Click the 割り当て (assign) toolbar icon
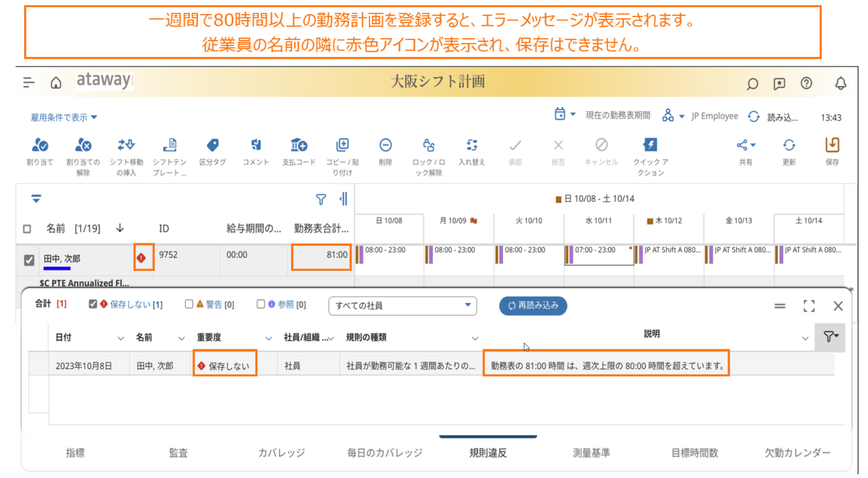This screenshot has width=868, height=478. (40, 146)
